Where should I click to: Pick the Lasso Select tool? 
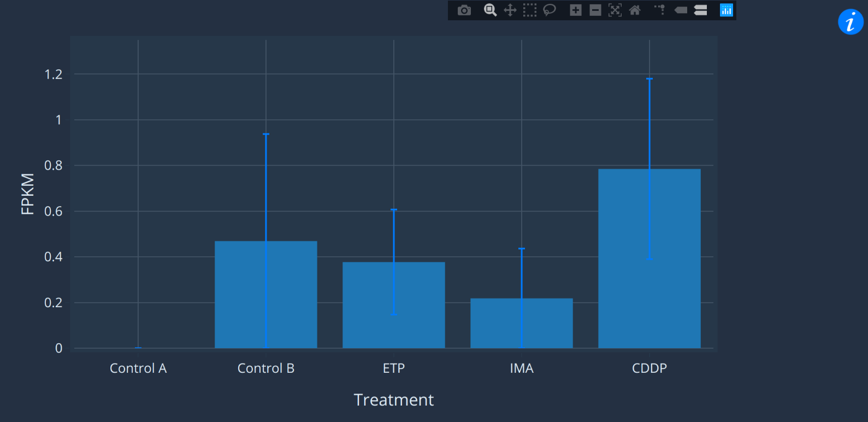click(550, 10)
